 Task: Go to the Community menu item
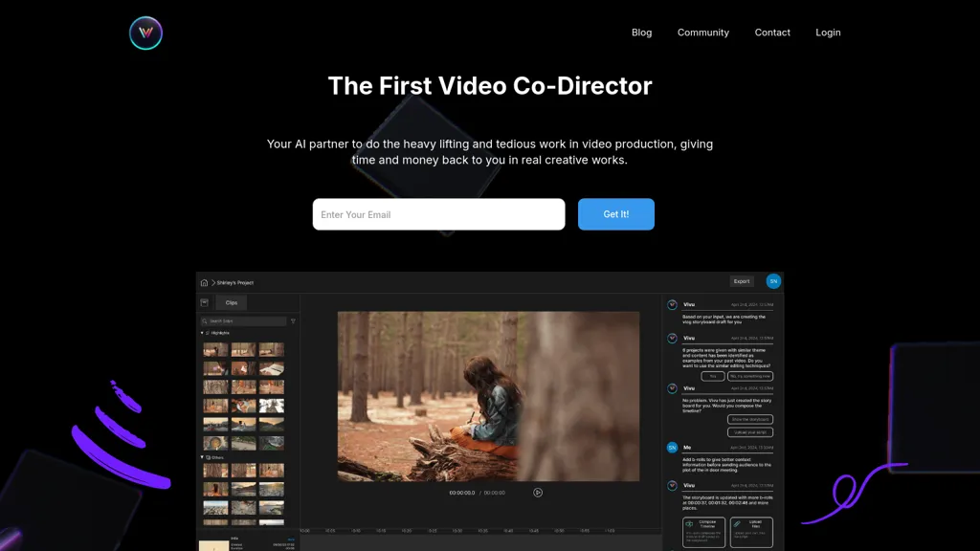pyautogui.click(x=702, y=33)
